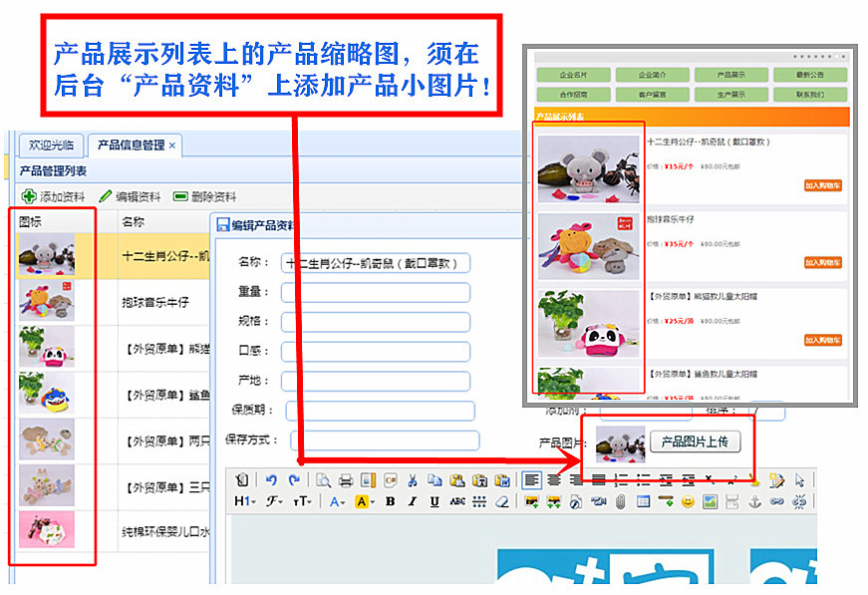Switch to the 欢迎光临 tab
This screenshot has height=595, width=868.
tap(50, 146)
